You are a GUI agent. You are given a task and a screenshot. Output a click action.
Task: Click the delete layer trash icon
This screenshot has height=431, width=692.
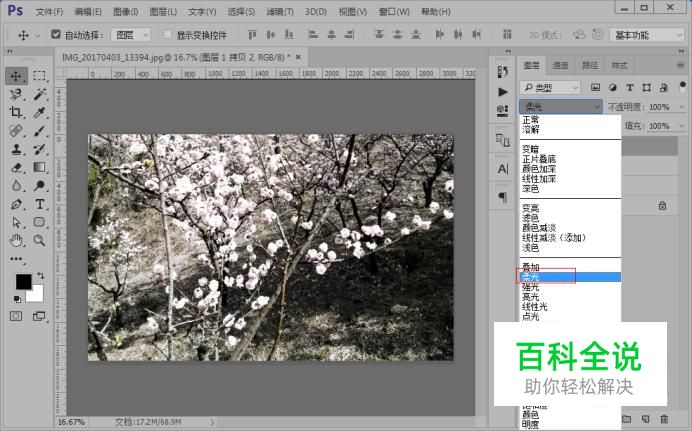pos(664,419)
